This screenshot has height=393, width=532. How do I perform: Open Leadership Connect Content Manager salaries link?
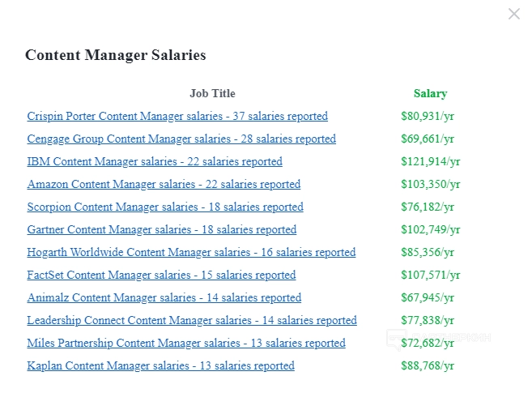pos(192,321)
